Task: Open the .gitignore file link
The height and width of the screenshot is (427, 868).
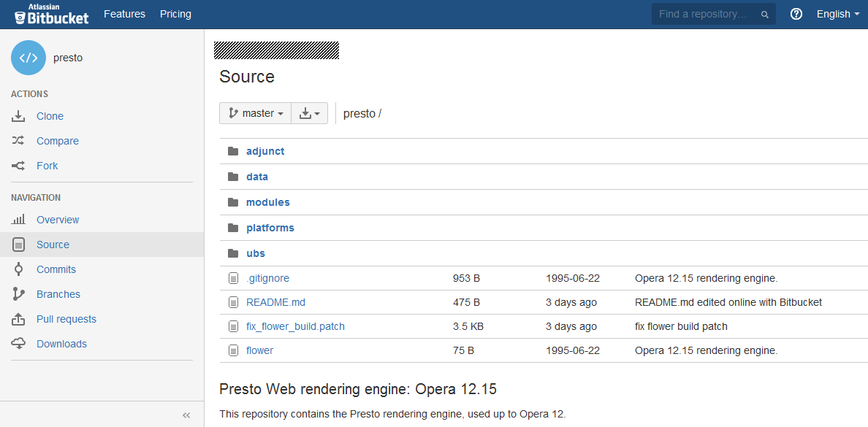Action: 267,278
